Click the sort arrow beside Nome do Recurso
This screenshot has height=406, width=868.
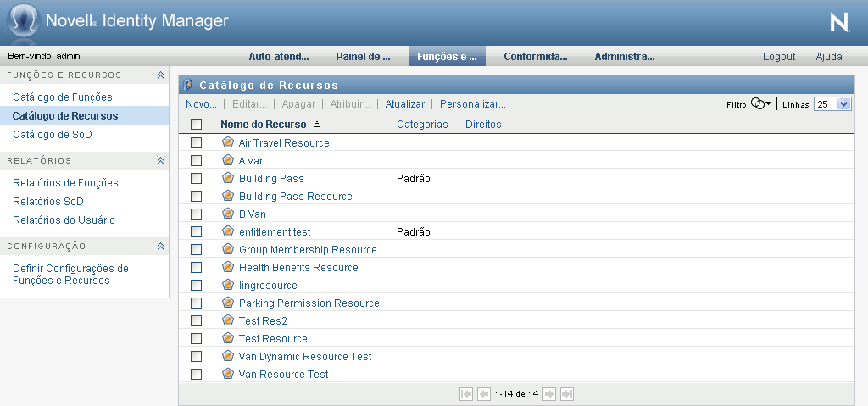tap(317, 124)
